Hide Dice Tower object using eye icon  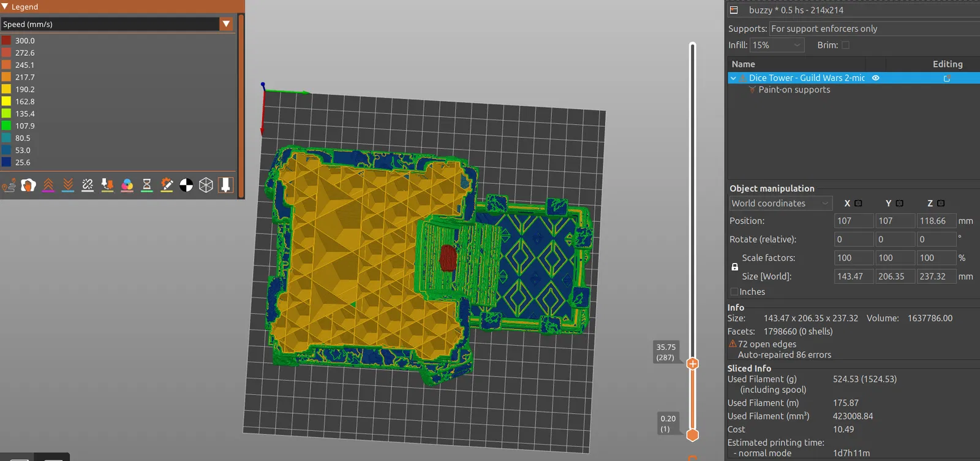click(876, 78)
